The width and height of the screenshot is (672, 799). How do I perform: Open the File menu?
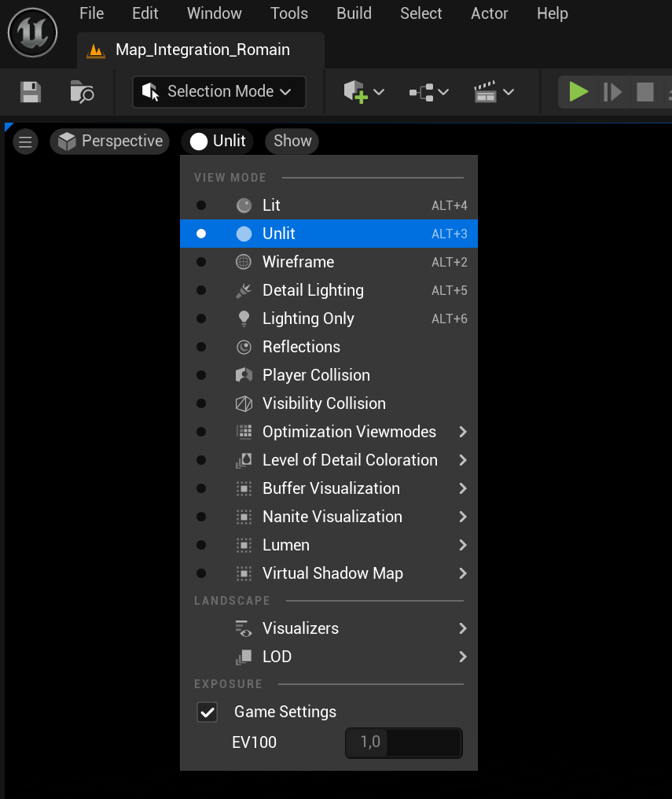[x=92, y=13]
